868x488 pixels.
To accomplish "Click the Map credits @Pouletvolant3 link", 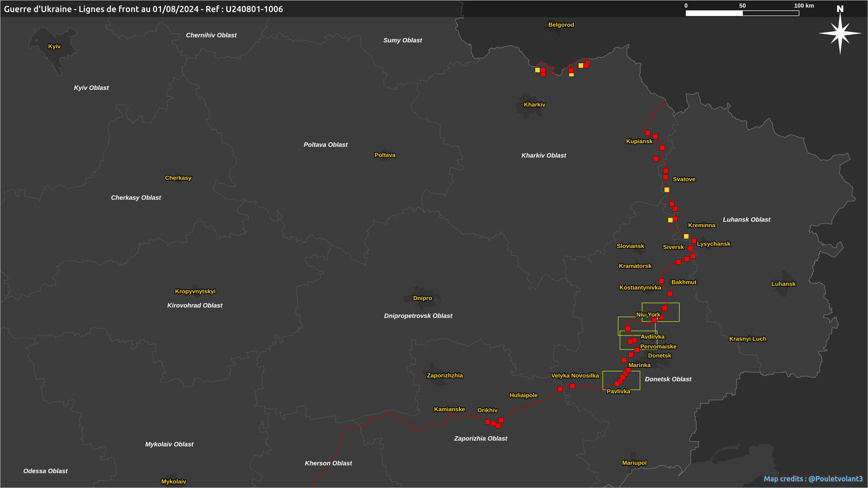I will point(813,479).
